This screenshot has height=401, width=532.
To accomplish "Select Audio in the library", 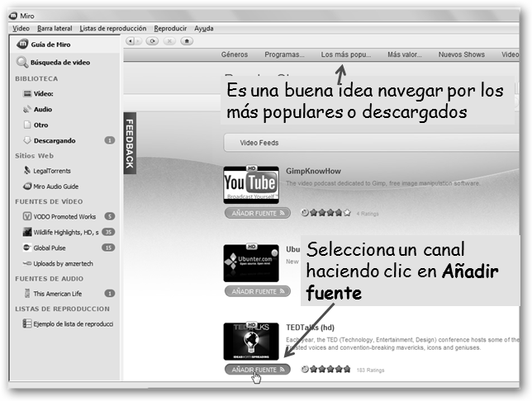I will pos(42,109).
